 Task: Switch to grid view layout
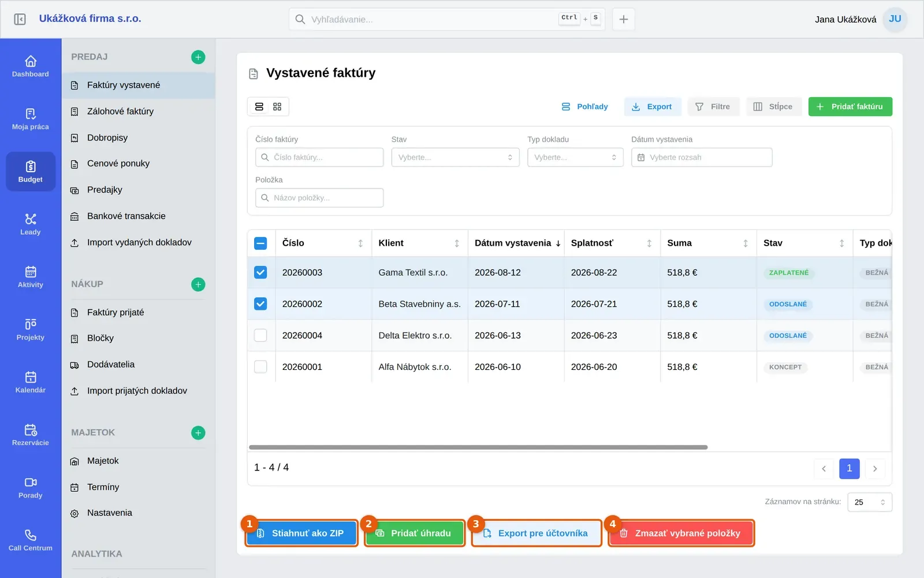(277, 107)
